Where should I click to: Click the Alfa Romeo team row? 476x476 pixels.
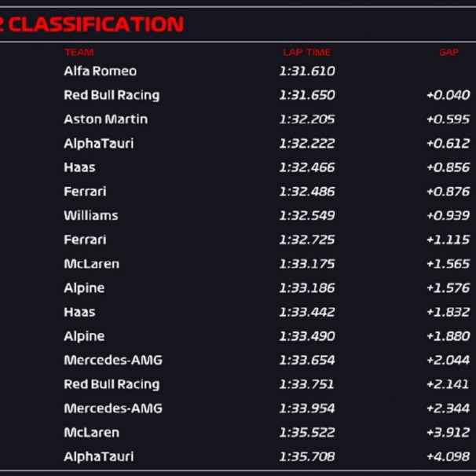238,71
